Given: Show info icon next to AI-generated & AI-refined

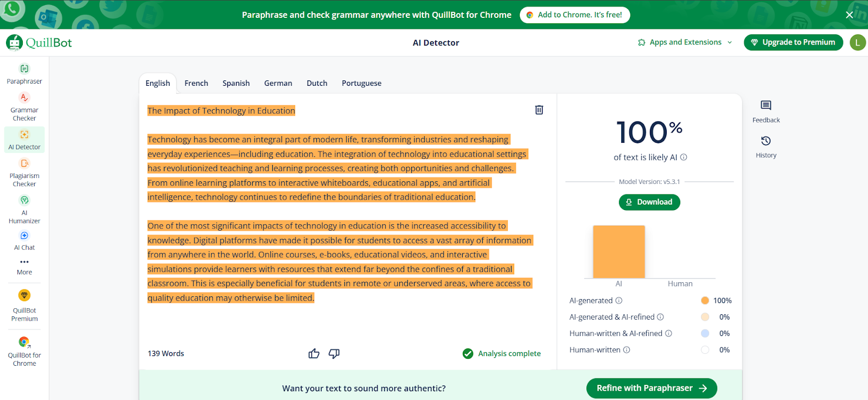Looking at the screenshot, I should [660, 317].
